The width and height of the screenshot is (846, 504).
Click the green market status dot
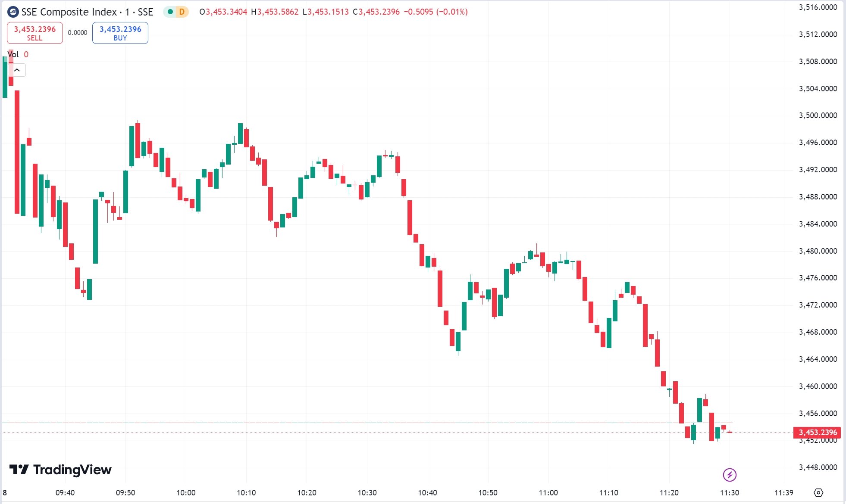[170, 12]
